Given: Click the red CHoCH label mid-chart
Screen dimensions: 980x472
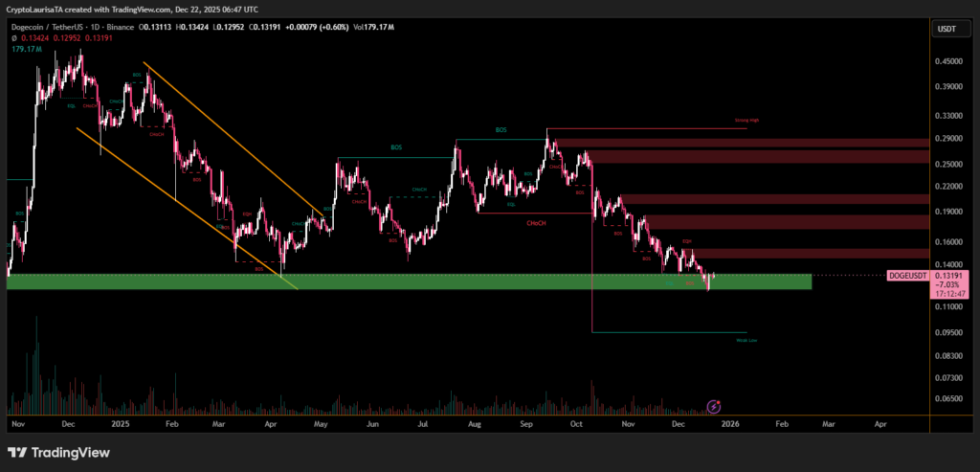Looking at the screenshot, I should [536, 222].
